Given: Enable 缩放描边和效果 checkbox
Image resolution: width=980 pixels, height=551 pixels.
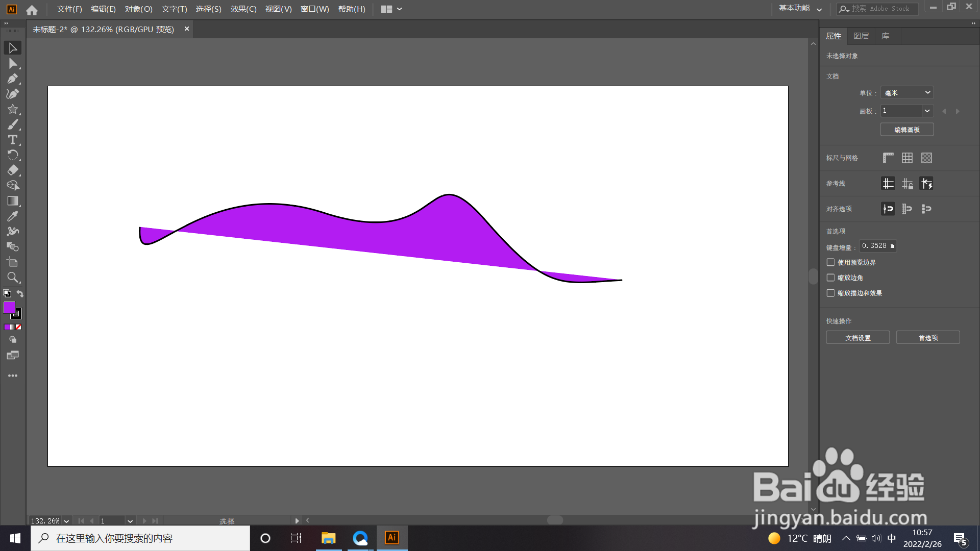Looking at the screenshot, I should pos(830,293).
